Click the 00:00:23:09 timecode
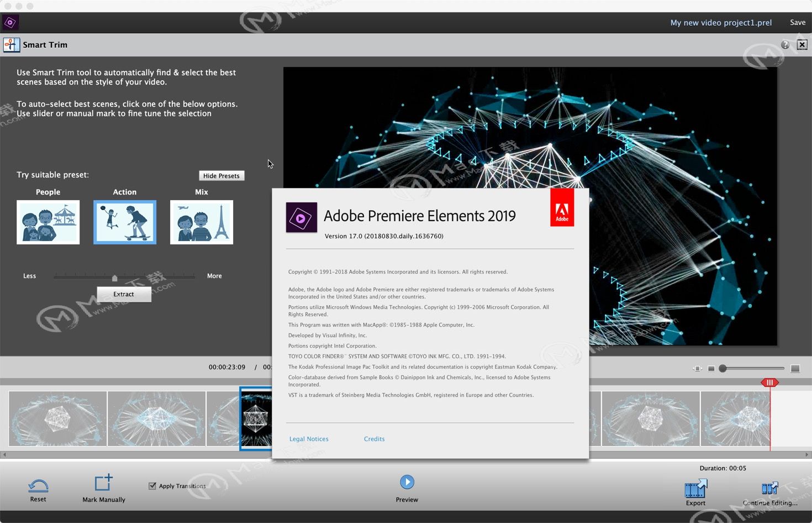This screenshot has height=523, width=812. (x=227, y=367)
